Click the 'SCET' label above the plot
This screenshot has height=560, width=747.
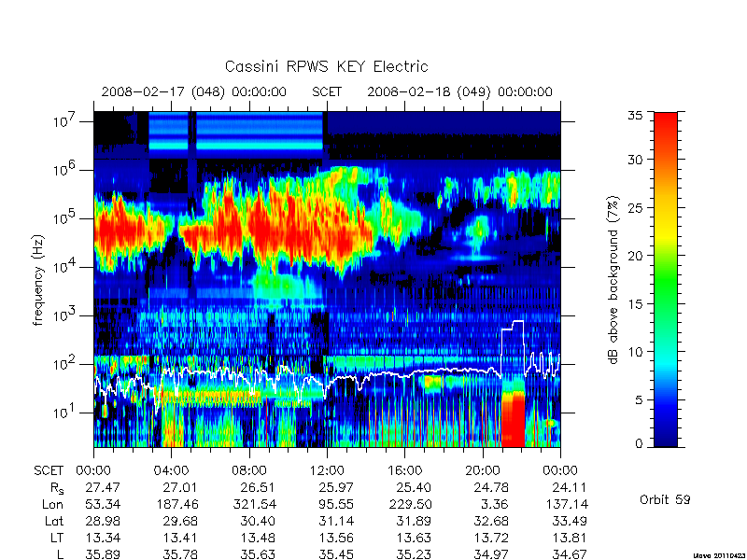pos(327,91)
